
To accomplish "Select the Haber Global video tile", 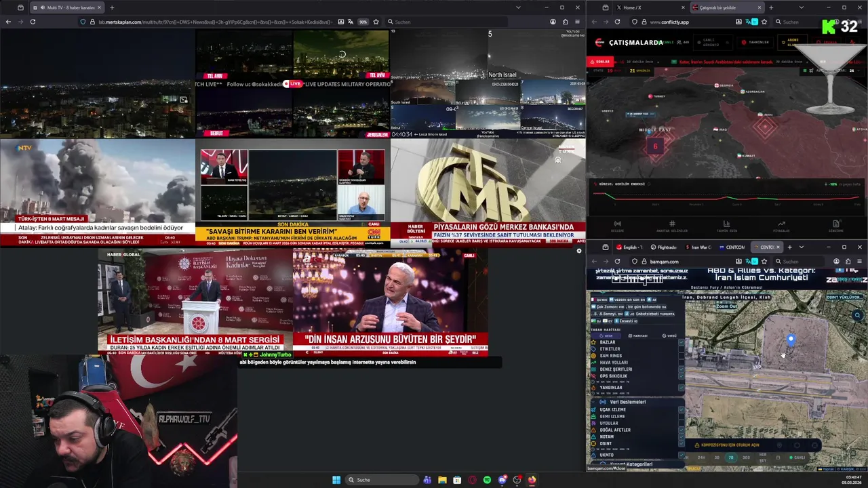I will [x=195, y=302].
